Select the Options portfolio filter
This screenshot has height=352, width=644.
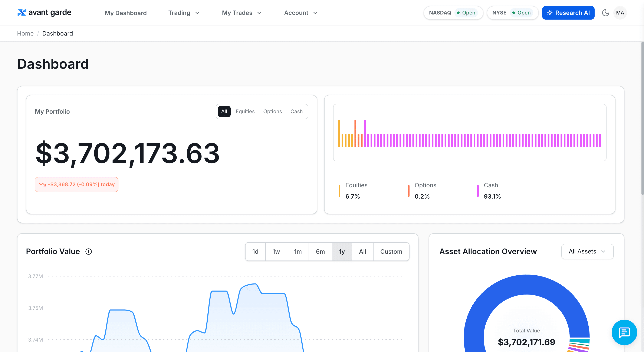(x=272, y=112)
